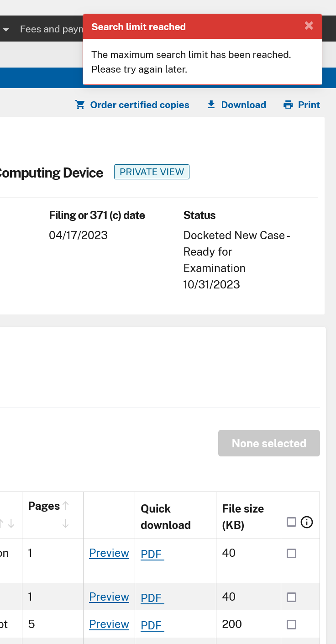
Task: Click the PRIVATE VIEW badge
Action: click(152, 172)
